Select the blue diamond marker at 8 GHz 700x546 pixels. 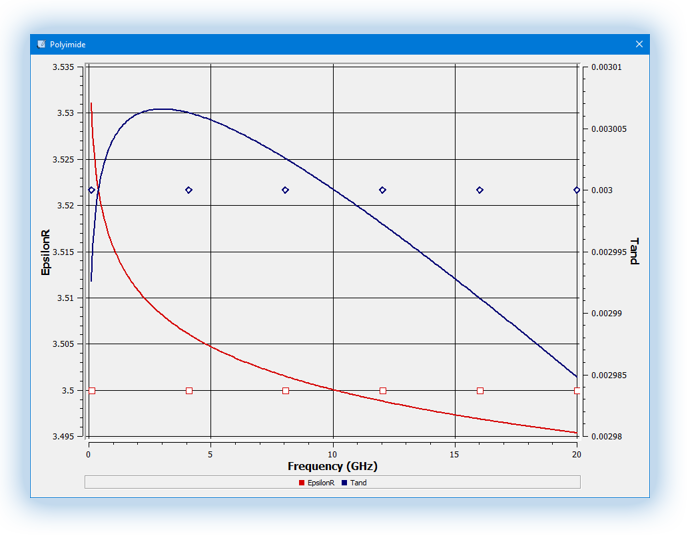pos(286,190)
